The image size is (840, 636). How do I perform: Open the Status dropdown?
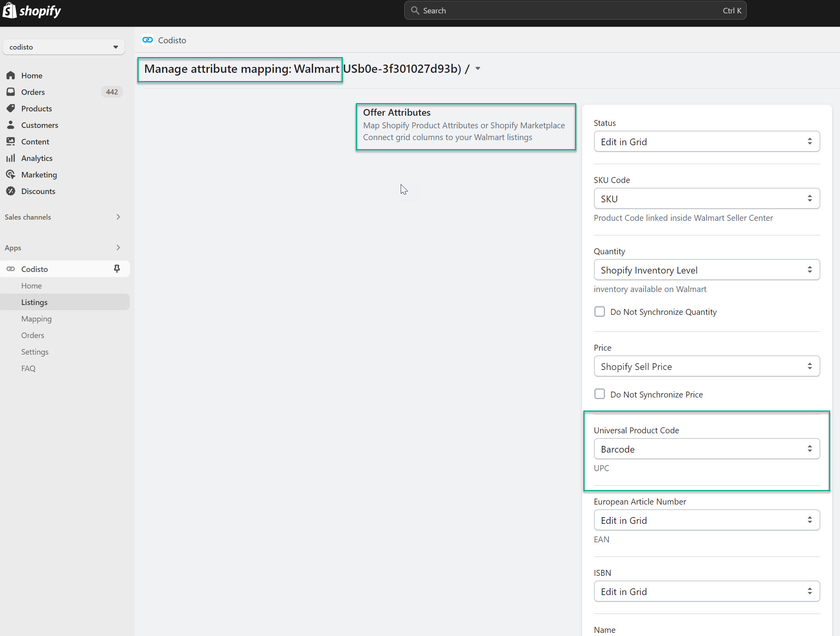pyautogui.click(x=707, y=141)
